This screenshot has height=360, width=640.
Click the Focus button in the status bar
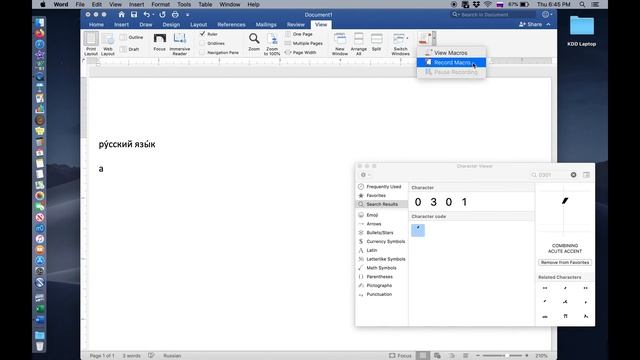(400, 356)
